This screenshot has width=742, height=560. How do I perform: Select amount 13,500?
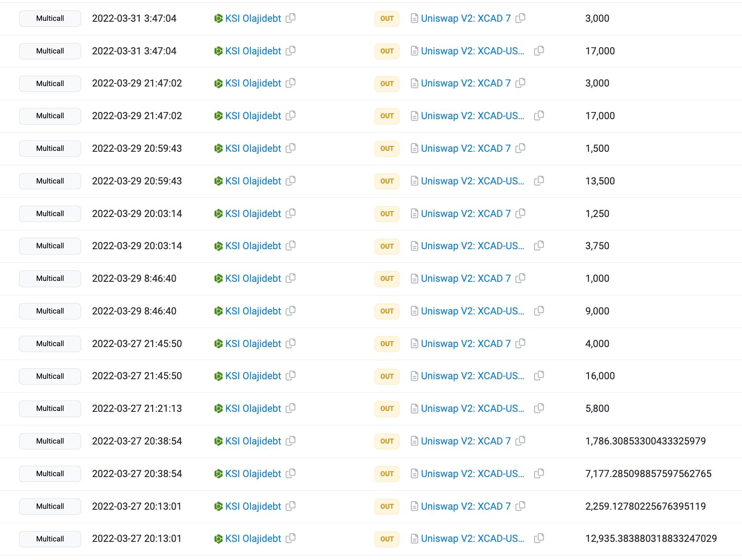(x=600, y=181)
